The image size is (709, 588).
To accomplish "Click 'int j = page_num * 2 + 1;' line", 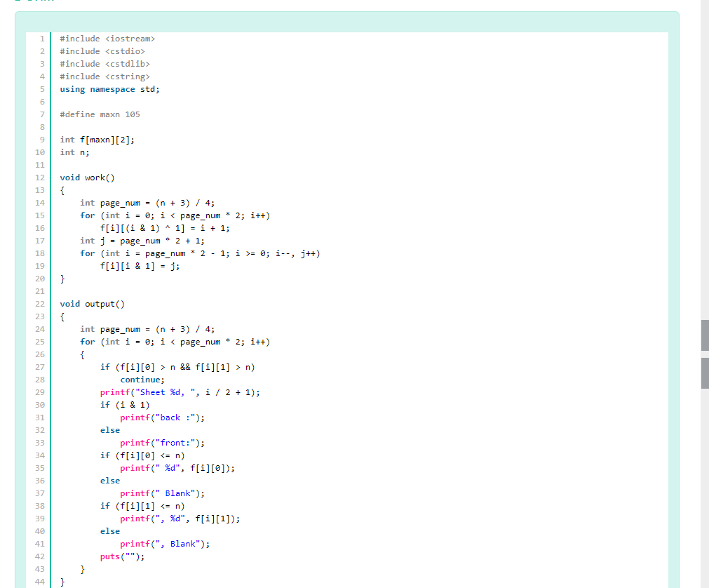I will coord(142,241).
